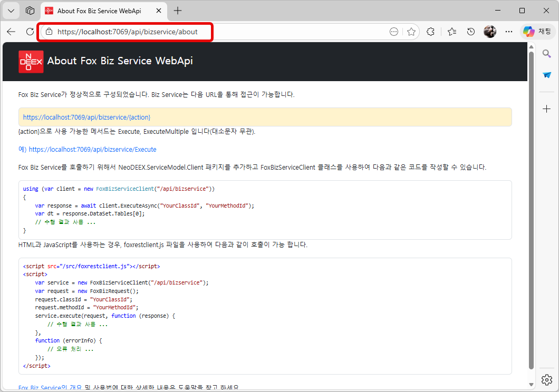The width and height of the screenshot is (559, 392).
Task: Open browser History icon
Action: pyautogui.click(x=470, y=32)
